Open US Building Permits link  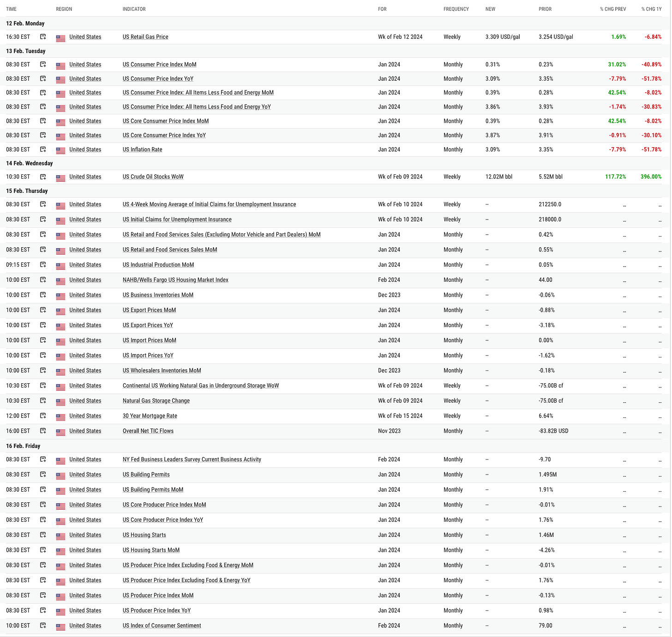point(146,475)
